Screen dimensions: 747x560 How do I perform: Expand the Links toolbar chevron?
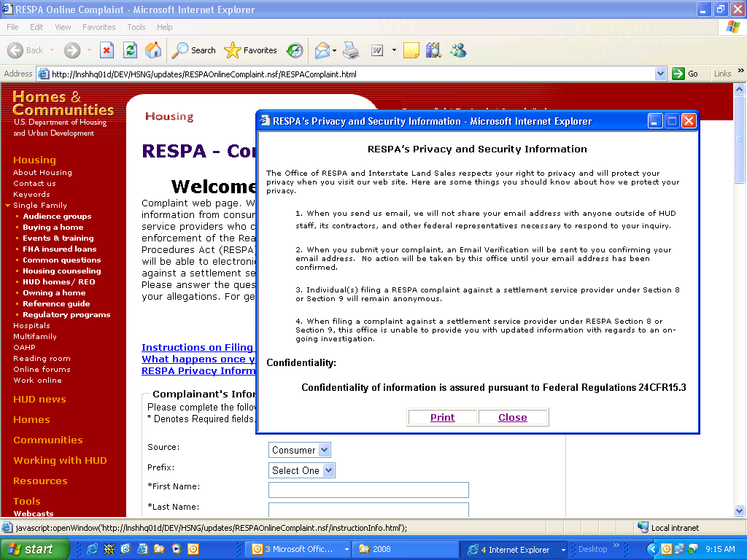(741, 71)
